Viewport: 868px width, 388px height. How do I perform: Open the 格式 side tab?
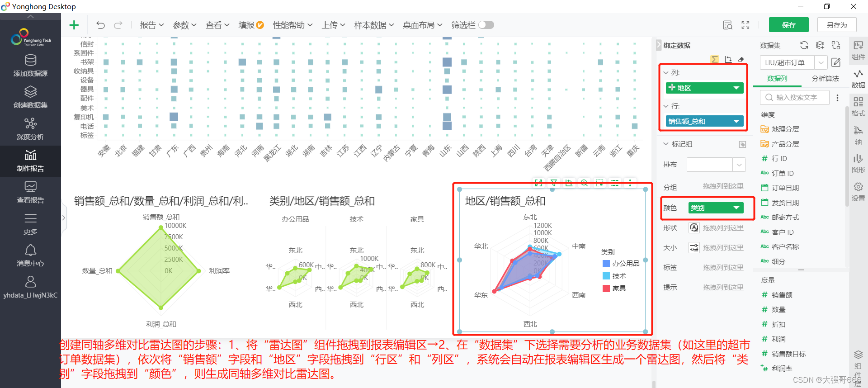click(x=858, y=107)
